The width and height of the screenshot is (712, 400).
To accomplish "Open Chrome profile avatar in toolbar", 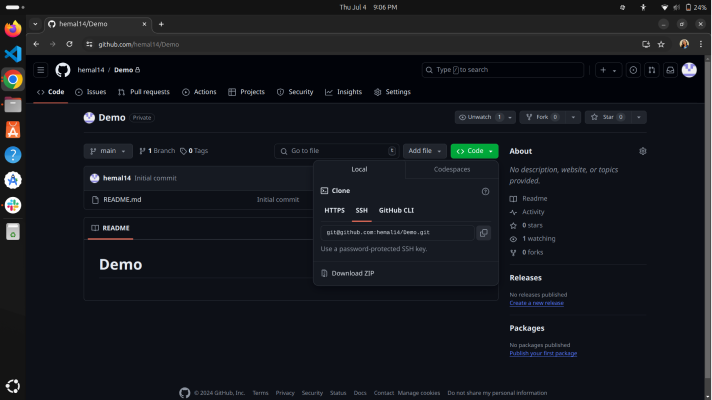I will click(x=684, y=44).
